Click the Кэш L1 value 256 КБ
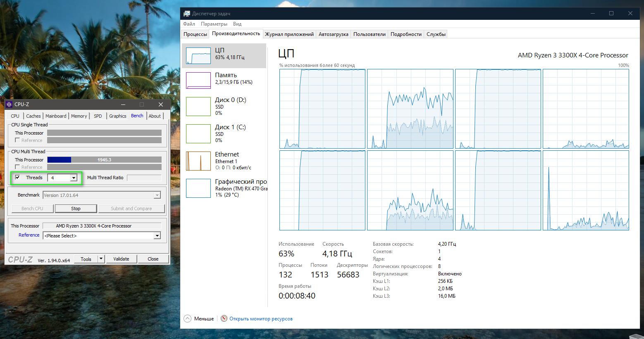 pyautogui.click(x=445, y=281)
